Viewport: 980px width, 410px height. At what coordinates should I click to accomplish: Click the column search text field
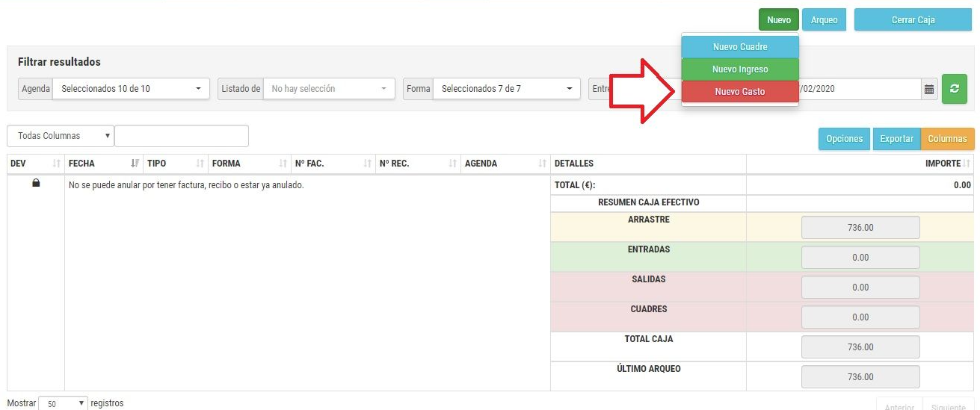coord(182,136)
